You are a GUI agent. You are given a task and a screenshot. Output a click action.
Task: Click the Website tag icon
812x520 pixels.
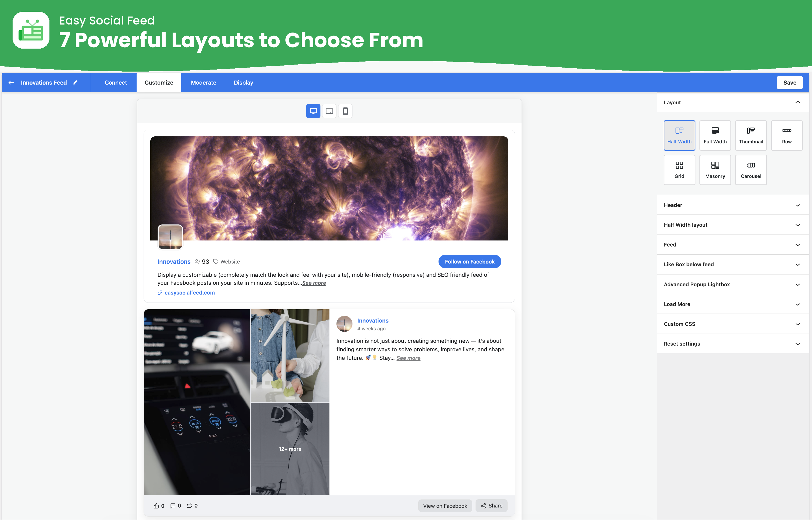216,261
